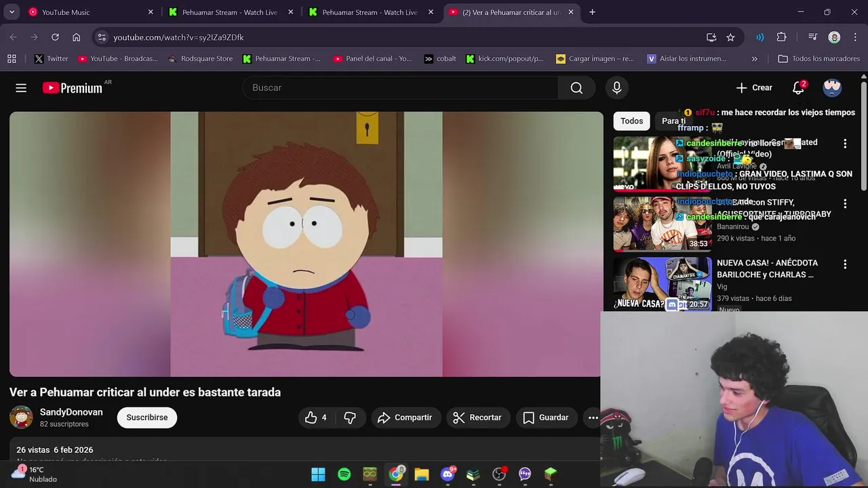Save the video with Guardar
The width and height of the screenshot is (868, 488).
[546, 418]
